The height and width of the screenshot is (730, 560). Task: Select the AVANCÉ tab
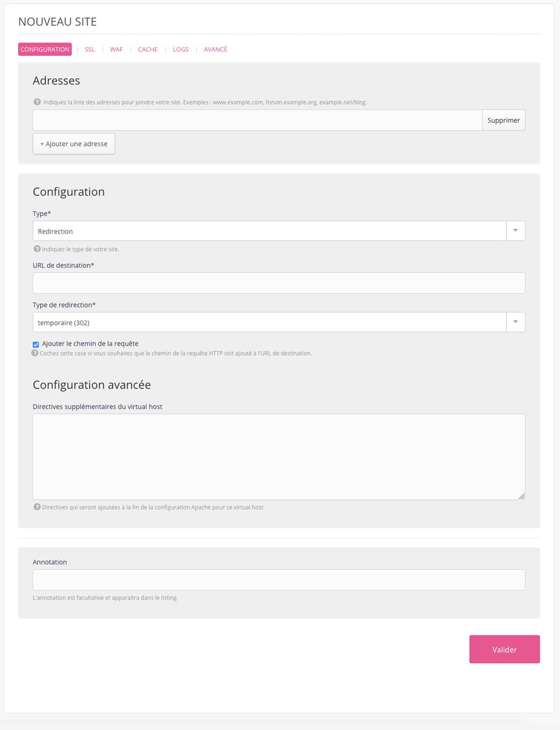(x=215, y=49)
